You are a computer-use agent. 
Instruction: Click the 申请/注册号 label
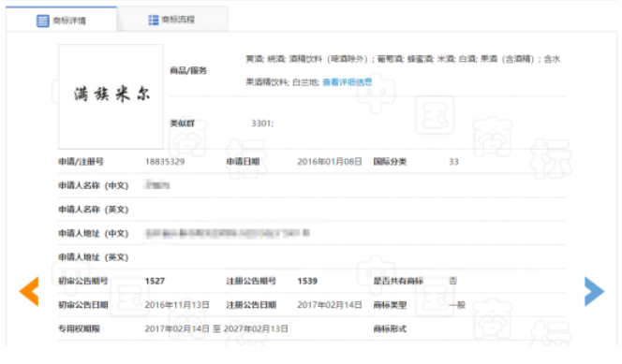click(x=81, y=162)
